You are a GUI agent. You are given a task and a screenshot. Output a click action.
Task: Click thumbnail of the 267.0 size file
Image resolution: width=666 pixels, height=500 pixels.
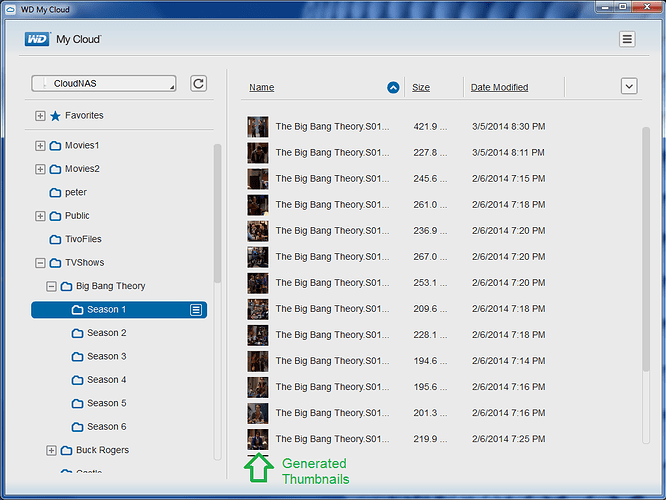tap(258, 257)
